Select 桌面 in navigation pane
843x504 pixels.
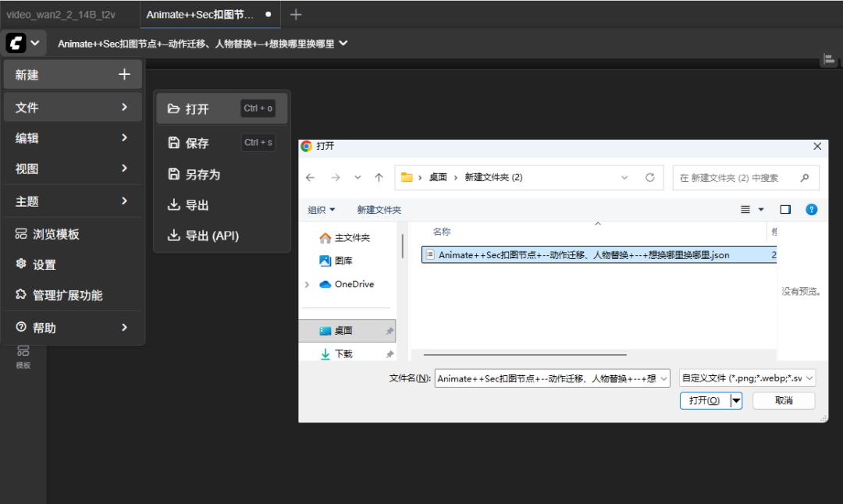pyautogui.click(x=347, y=331)
